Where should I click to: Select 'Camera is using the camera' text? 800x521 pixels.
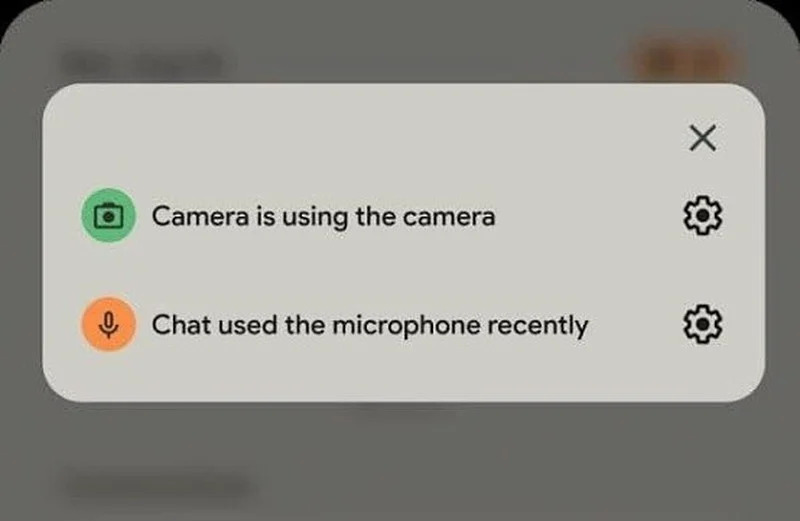point(323,216)
